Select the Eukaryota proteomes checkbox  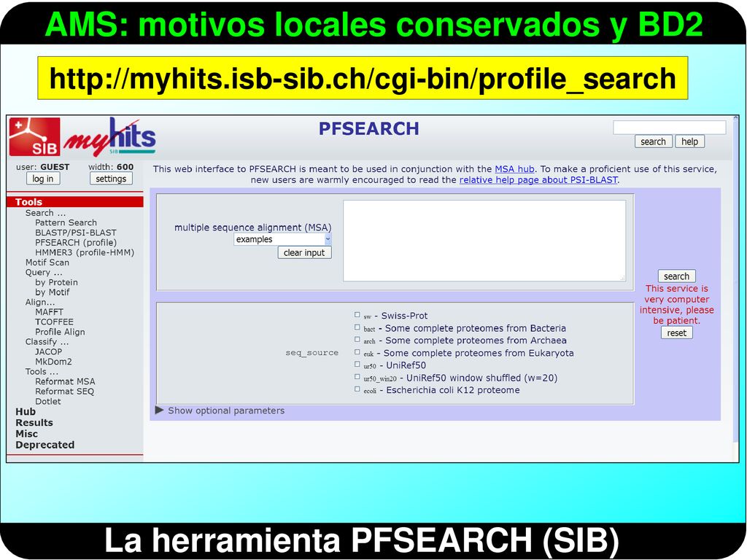[x=357, y=352]
